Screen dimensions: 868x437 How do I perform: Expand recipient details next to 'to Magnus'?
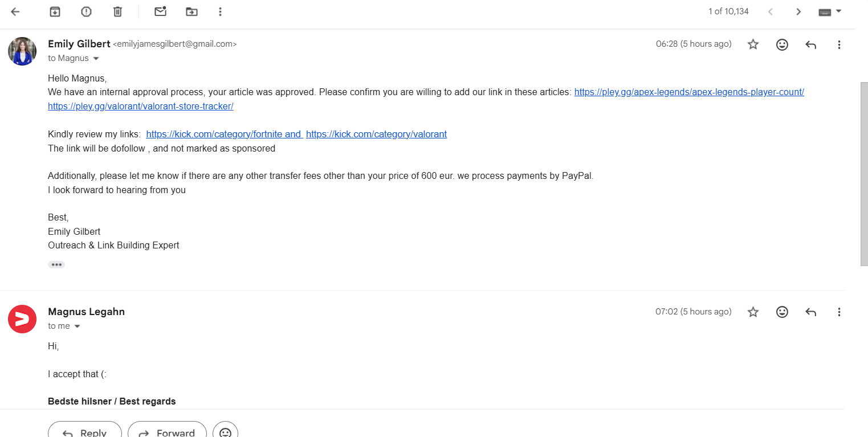[96, 59]
